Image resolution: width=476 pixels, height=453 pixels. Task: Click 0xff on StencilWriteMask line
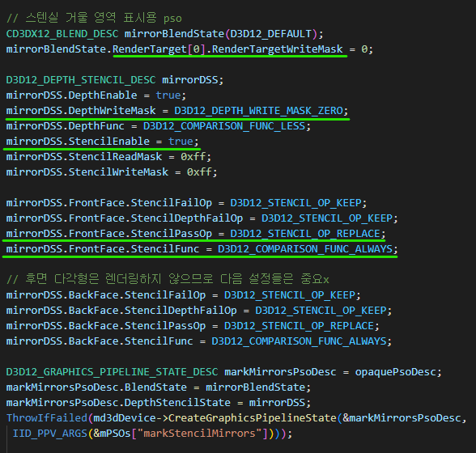199,172
